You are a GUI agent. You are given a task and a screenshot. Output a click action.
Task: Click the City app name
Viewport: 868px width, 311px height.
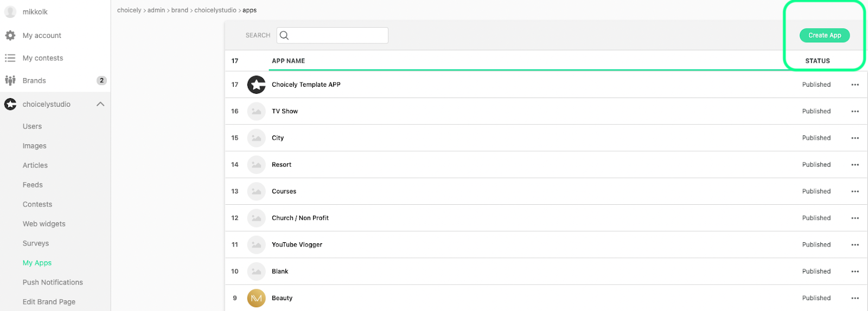[278, 138]
